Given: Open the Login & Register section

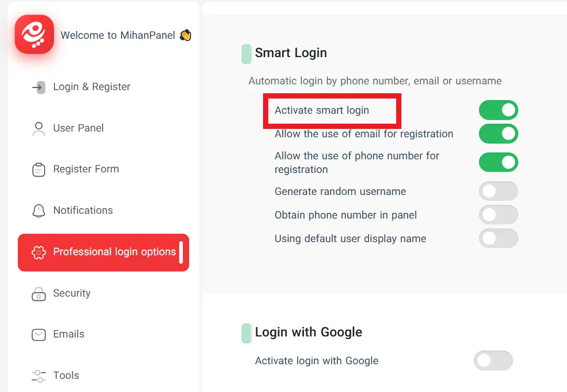Looking at the screenshot, I should click(91, 87).
